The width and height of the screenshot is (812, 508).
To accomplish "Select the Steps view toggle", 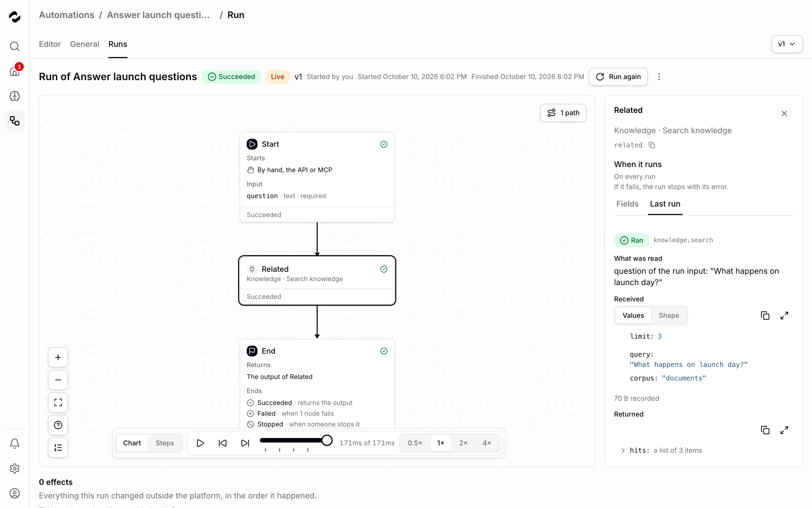I will point(165,443).
